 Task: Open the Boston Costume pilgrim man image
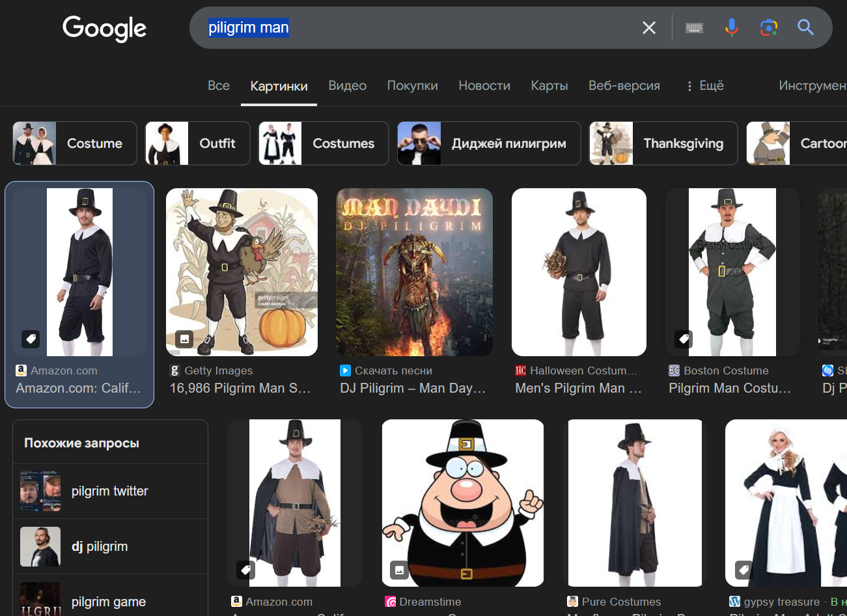(732, 272)
